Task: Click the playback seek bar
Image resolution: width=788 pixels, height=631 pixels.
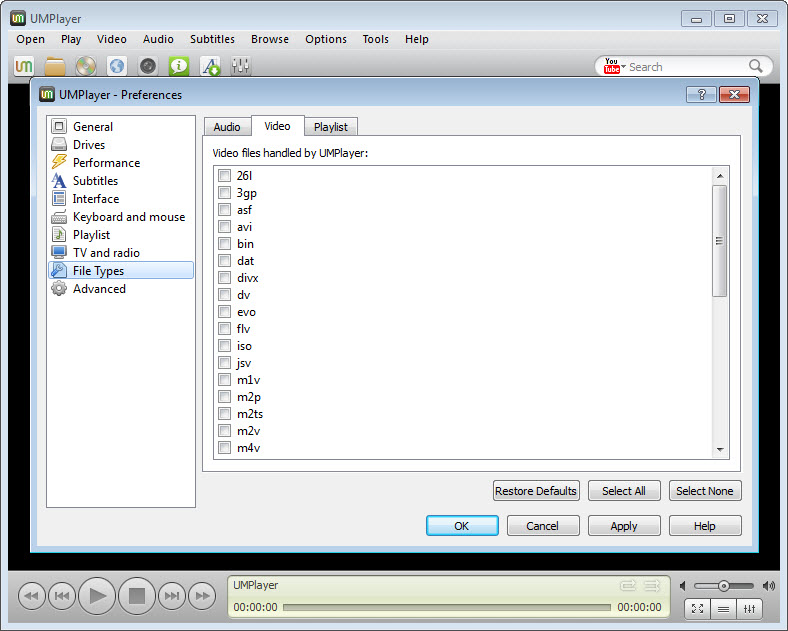Action: pyautogui.click(x=447, y=607)
